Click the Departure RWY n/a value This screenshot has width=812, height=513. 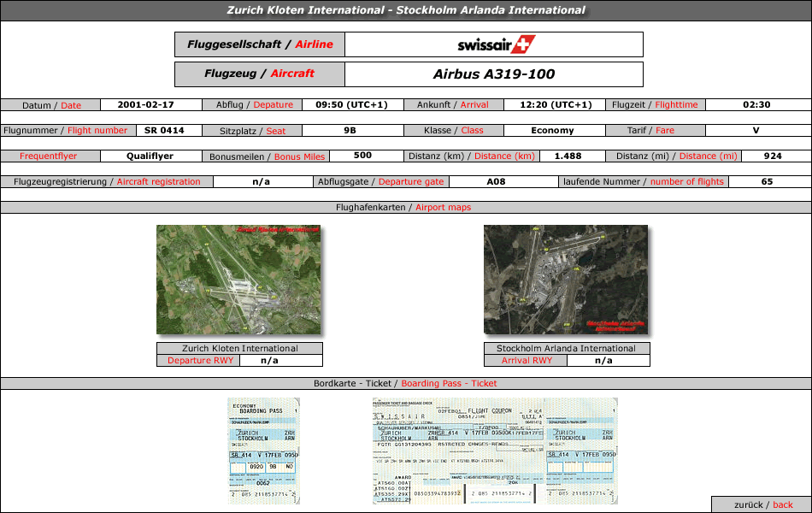click(269, 360)
